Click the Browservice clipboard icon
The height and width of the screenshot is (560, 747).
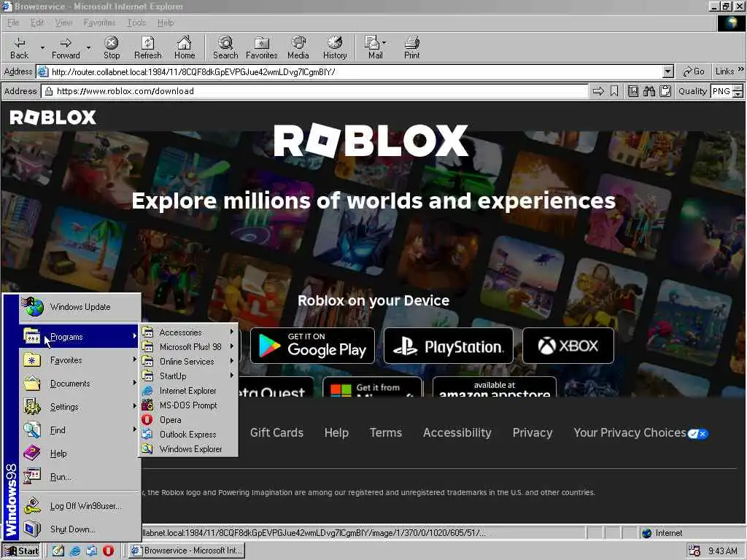pyautogui.click(x=665, y=91)
